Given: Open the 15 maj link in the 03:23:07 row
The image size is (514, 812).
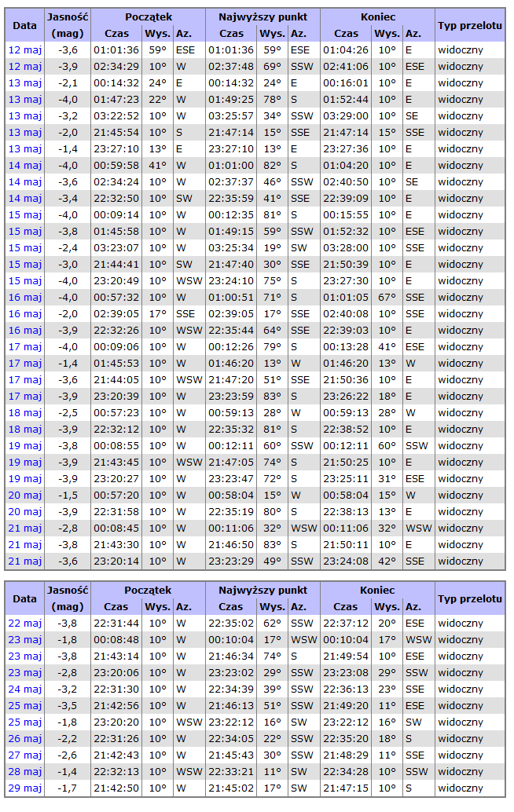Looking at the screenshot, I should point(25,248).
